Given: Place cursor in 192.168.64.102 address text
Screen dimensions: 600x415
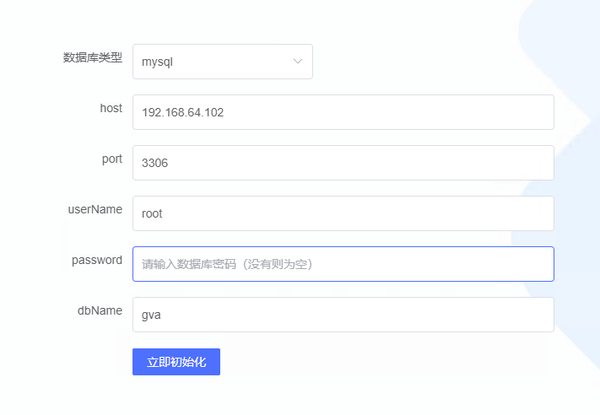Looking at the screenshot, I should 183,112.
